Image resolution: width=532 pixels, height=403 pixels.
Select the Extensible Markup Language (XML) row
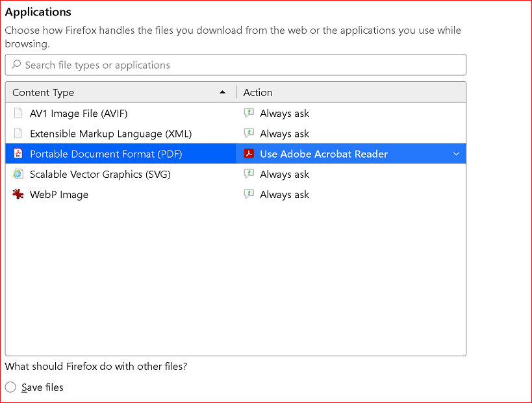[x=236, y=133]
